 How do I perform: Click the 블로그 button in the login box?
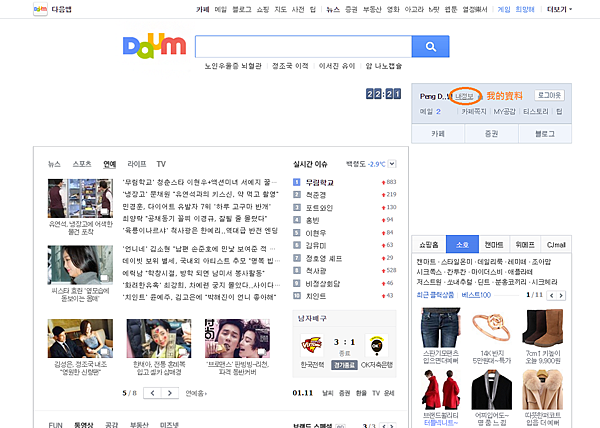(x=545, y=133)
